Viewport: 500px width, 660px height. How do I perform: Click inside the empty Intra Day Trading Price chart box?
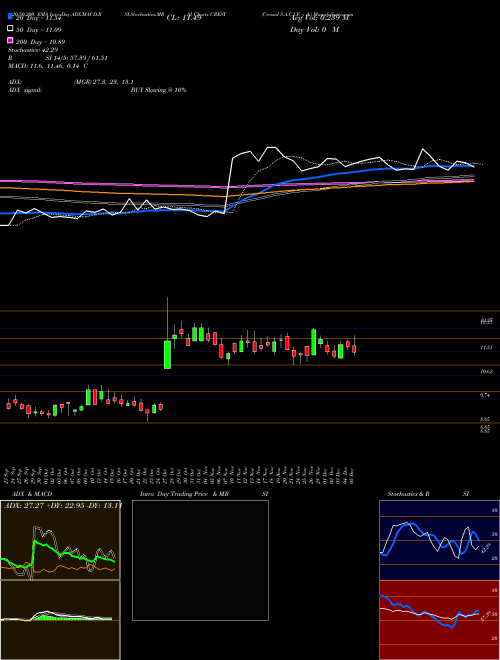click(x=200, y=560)
